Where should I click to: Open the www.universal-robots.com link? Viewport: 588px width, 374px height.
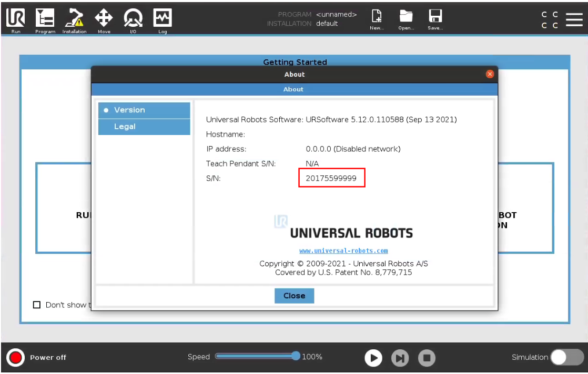343,251
